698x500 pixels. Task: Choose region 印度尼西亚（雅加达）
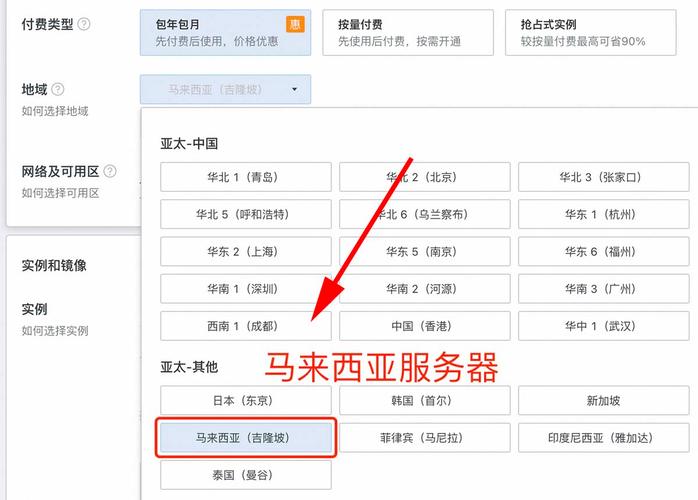pyautogui.click(x=604, y=438)
